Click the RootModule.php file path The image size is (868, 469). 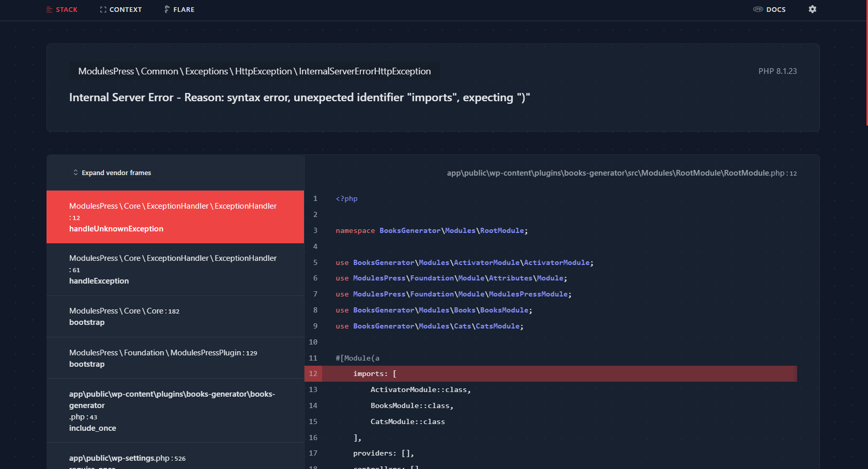(622, 173)
